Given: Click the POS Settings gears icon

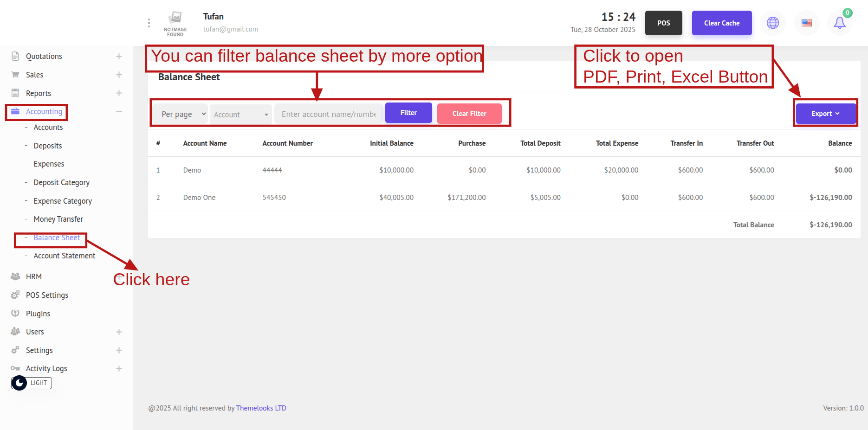Looking at the screenshot, I should coord(15,295).
